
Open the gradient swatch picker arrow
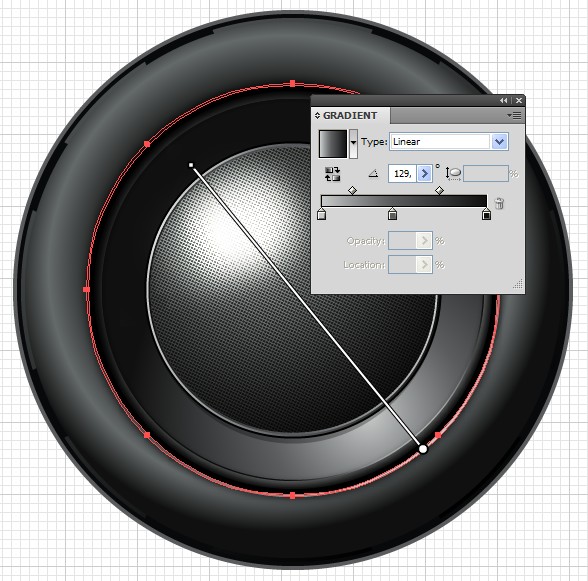pyautogui.click(x=353, y=144)
